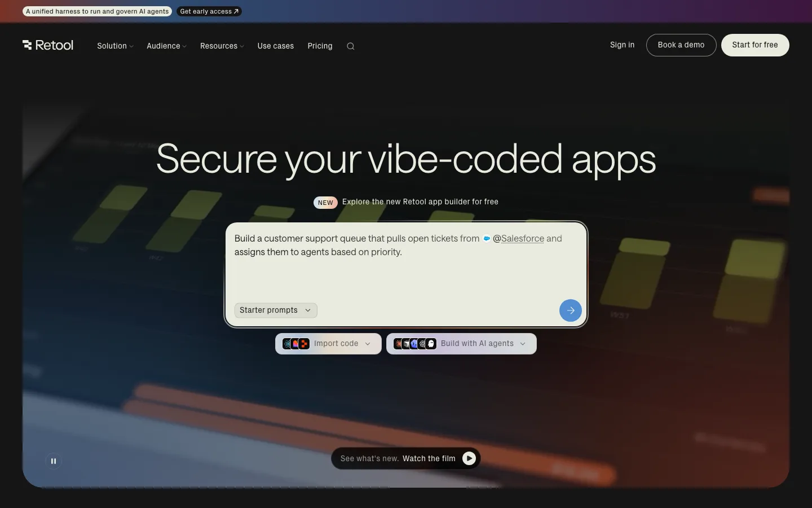Expand the Audience menu

[166, 46]
